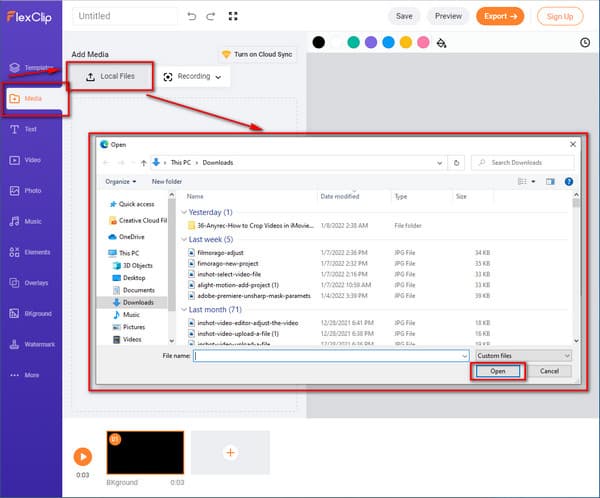Click the Save button
Image resolution: width=600 pixels, height=498 pixels.
click(x=404, y=16)
